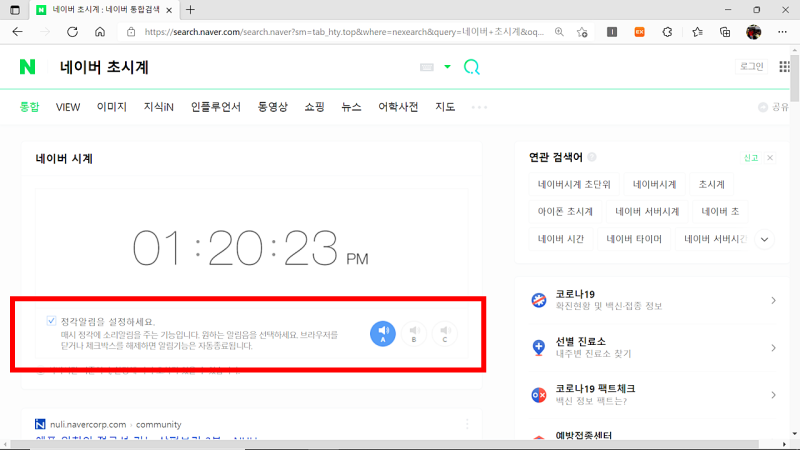Click the orange EX extension icon
Screen dimensions: 800x450
(x=639, y=32)
